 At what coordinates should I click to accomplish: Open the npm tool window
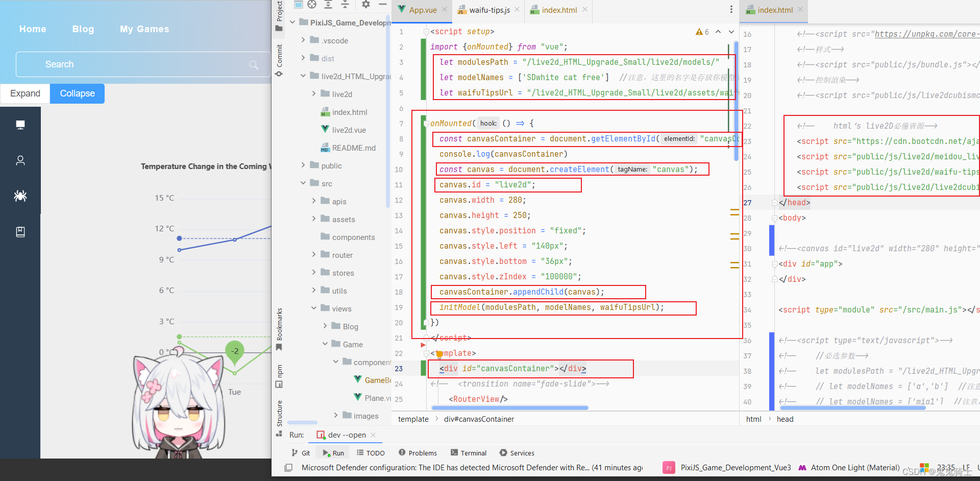coord(279,376)
